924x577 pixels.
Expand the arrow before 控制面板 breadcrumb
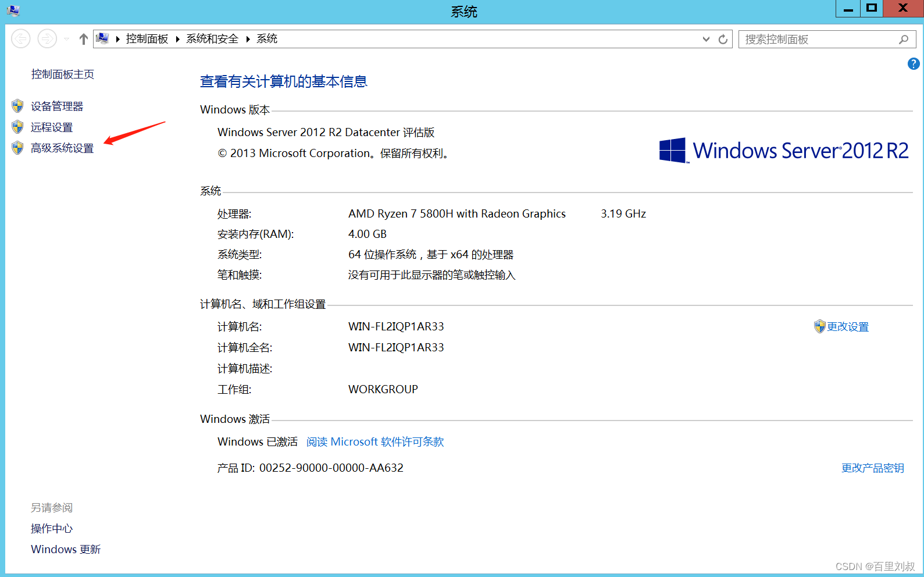click(118, 39)
